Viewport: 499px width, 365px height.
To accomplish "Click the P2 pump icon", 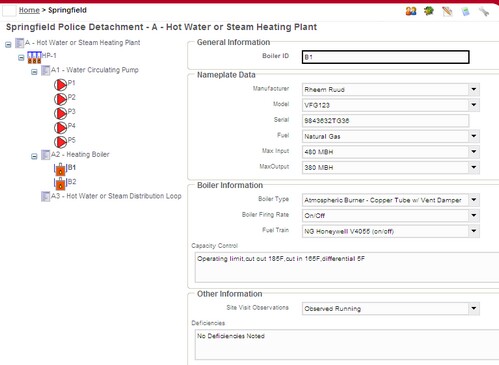I will point(60,99).
